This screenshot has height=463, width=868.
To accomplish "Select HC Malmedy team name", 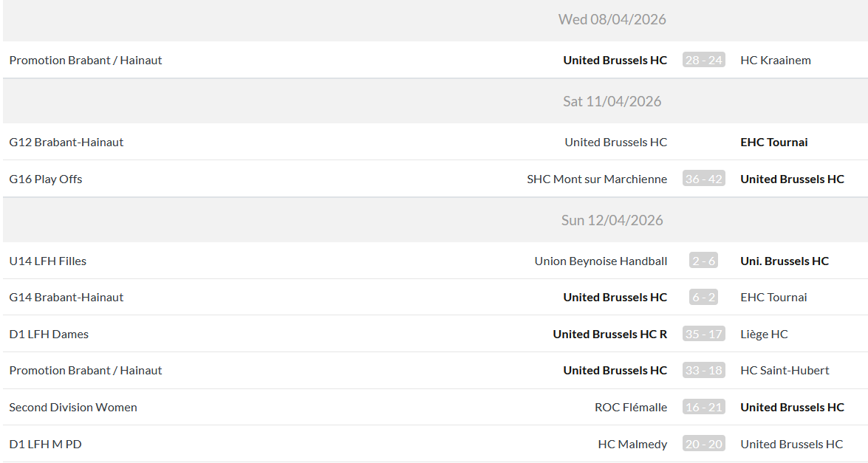I will pyautogui.click(x=632, y=444).
